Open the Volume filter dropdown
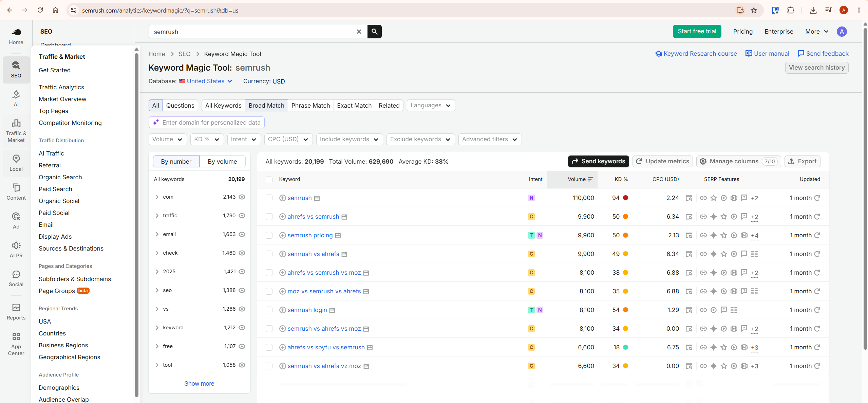868x403 pixels. click(168, 139)
